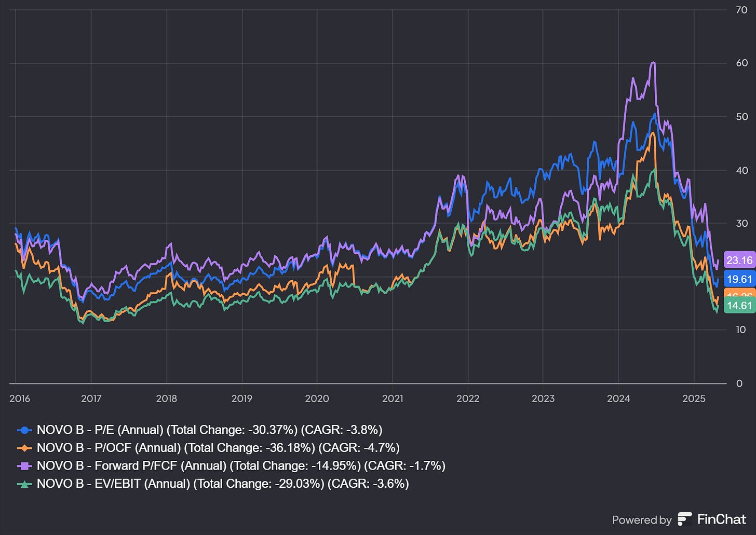The height and width of the screenshot is (535, 756).
Task: Click the 2018 x-axis label
Action: click(x=166, y=399)
